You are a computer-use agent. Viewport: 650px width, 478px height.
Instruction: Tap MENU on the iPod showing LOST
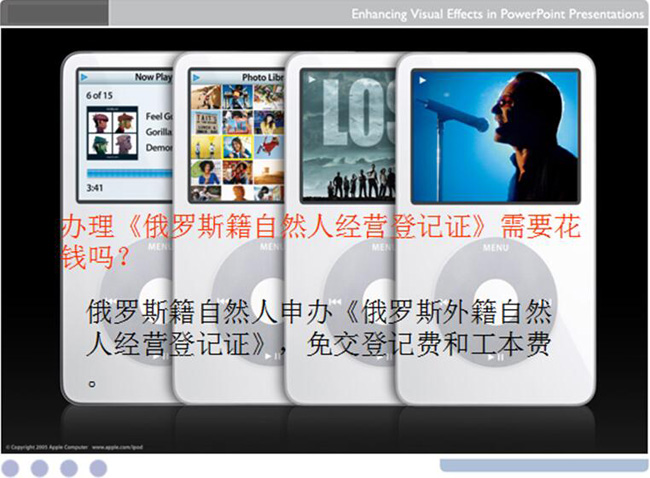coord(382,247)
